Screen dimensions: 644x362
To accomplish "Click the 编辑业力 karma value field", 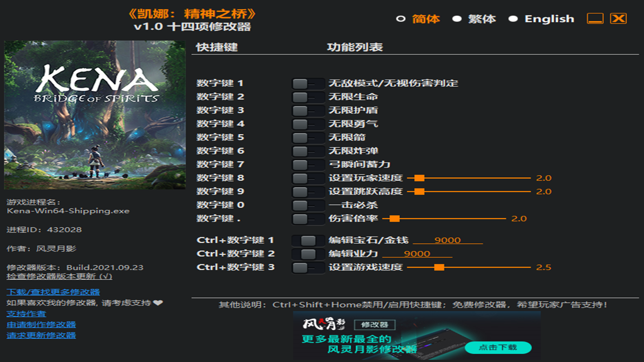I will (x=417, y=254).
